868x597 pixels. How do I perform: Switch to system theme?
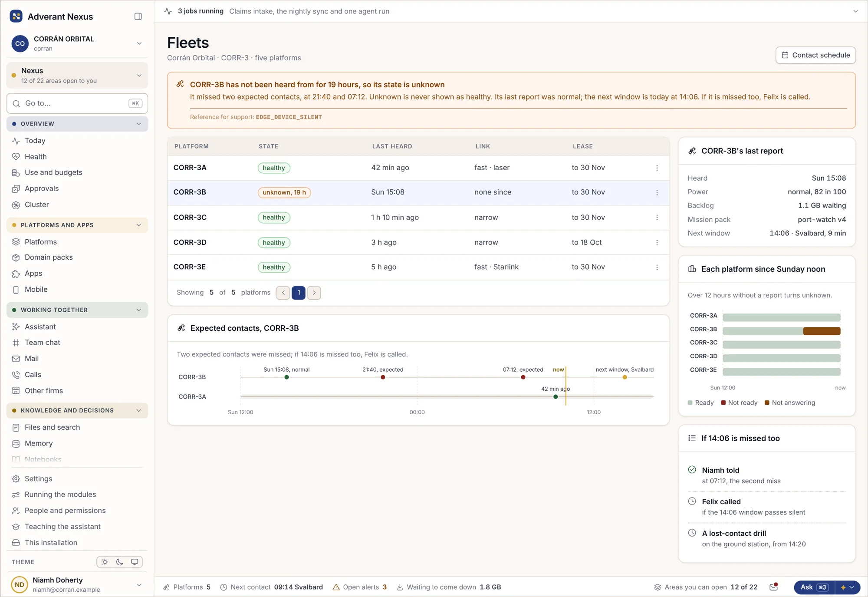135,562
